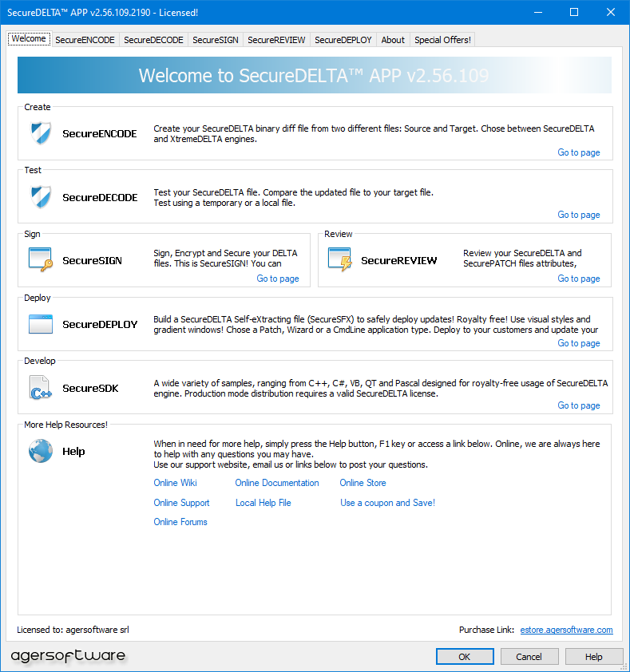Screen dimensions: 630x672
Task: Click the Help globe icon
Action: (x=41, y=451)
